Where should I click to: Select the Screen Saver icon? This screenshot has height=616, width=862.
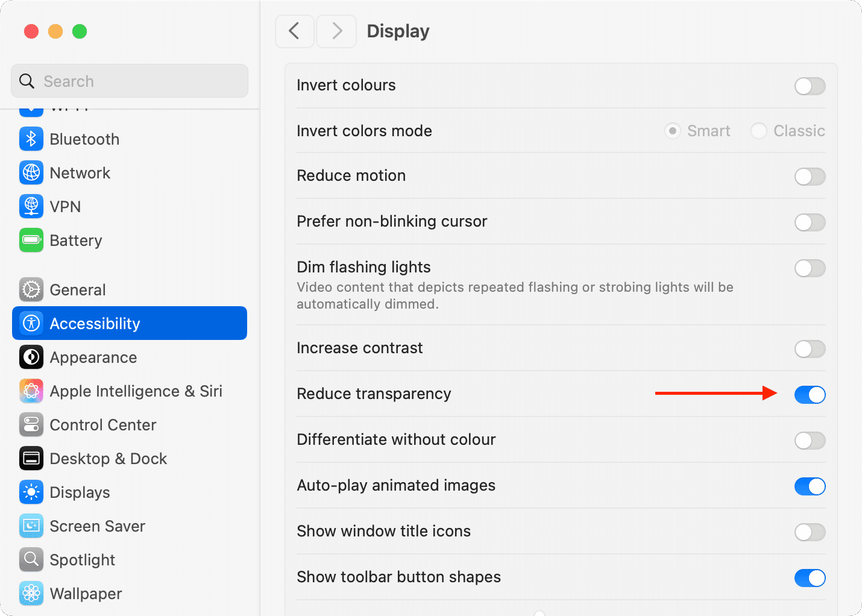[x=31, y=526]
